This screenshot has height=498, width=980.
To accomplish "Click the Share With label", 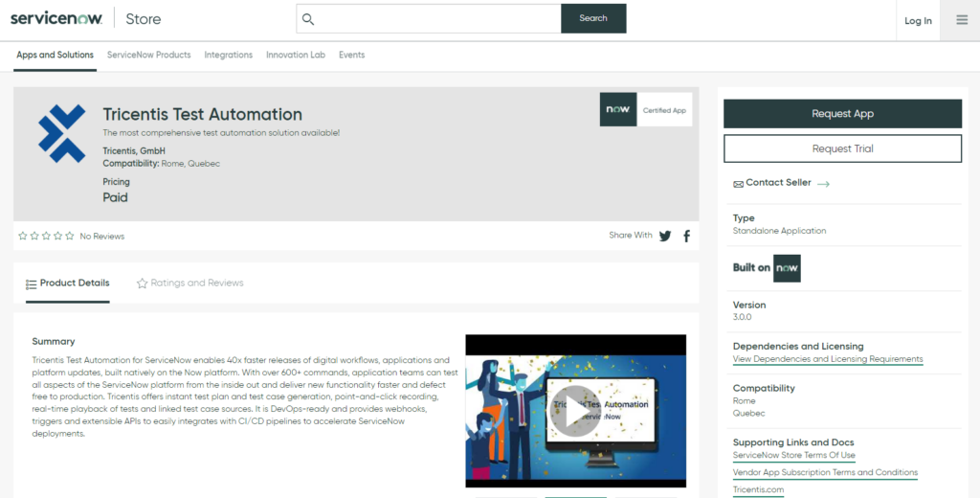I will coord(631,236).
